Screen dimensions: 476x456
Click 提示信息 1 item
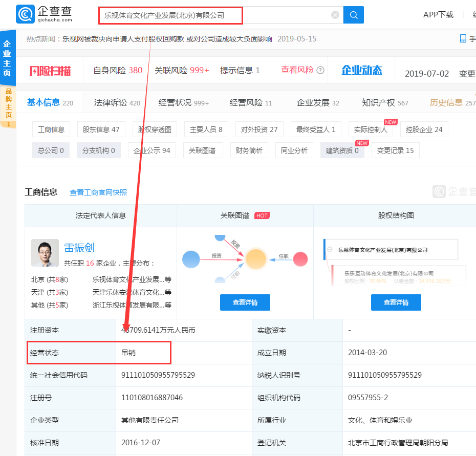click(240, 70)
